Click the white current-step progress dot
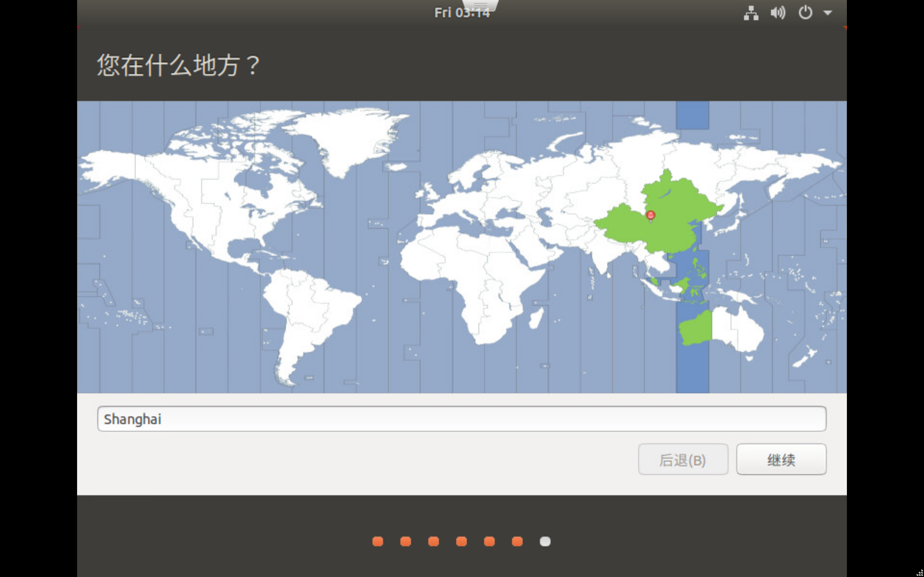924x577 pixels. [545, 542]
